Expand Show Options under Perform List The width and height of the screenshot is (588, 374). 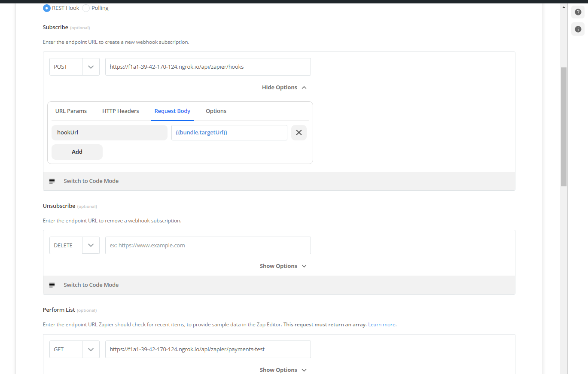pos(283,370)
